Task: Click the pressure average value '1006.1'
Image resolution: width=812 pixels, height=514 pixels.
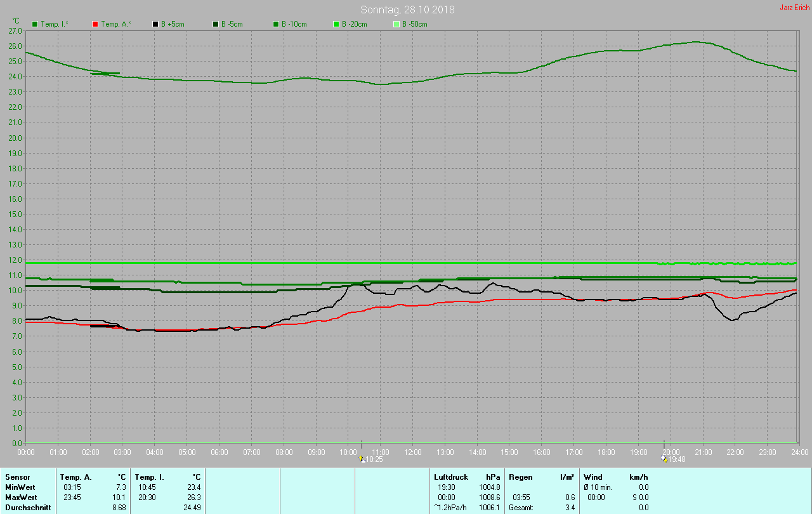Action: pos(490,508)
